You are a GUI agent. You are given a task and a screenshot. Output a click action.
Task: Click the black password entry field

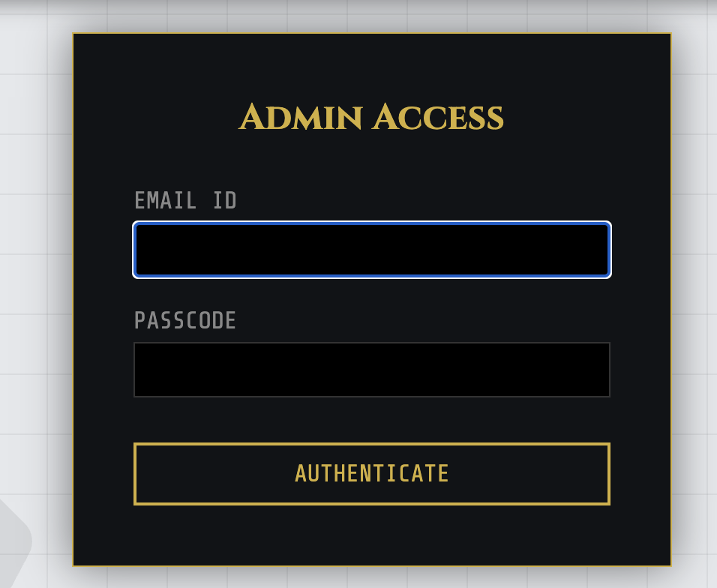click(371, 370)
